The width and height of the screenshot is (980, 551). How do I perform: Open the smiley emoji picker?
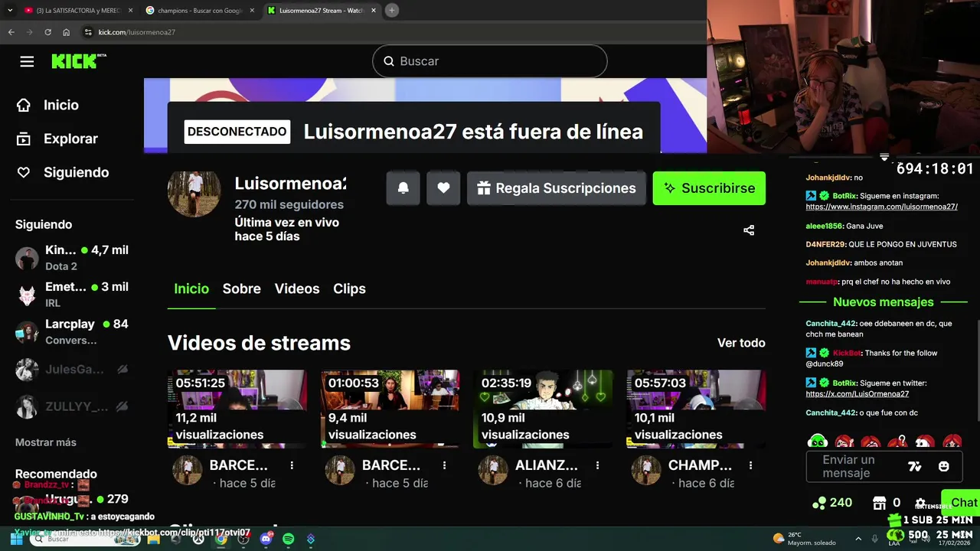tap(943, 466)
